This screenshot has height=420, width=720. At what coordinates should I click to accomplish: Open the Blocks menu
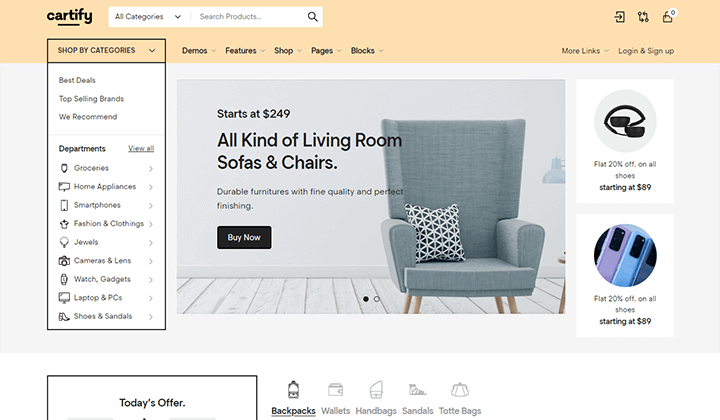pyautogui.click(x=367, y=50)
